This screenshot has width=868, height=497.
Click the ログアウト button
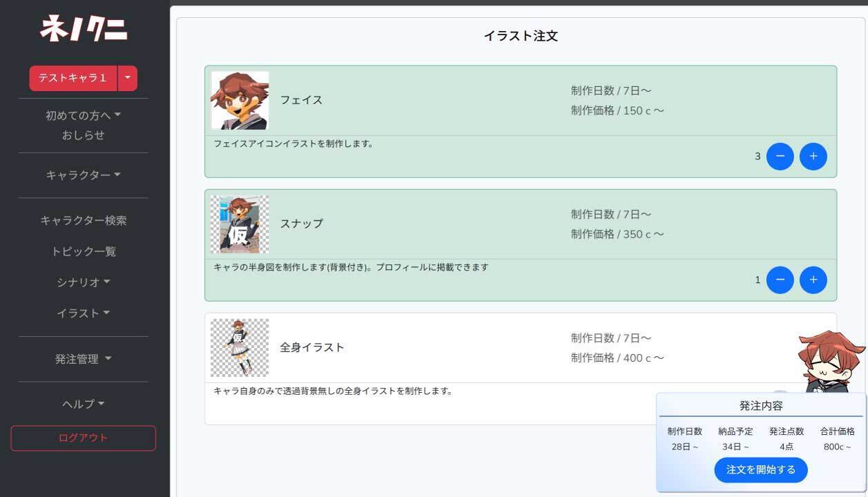pos(83,438)
